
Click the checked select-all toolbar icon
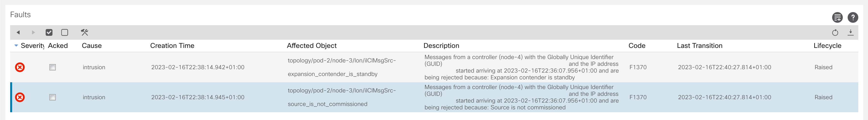tap(49, 33)
